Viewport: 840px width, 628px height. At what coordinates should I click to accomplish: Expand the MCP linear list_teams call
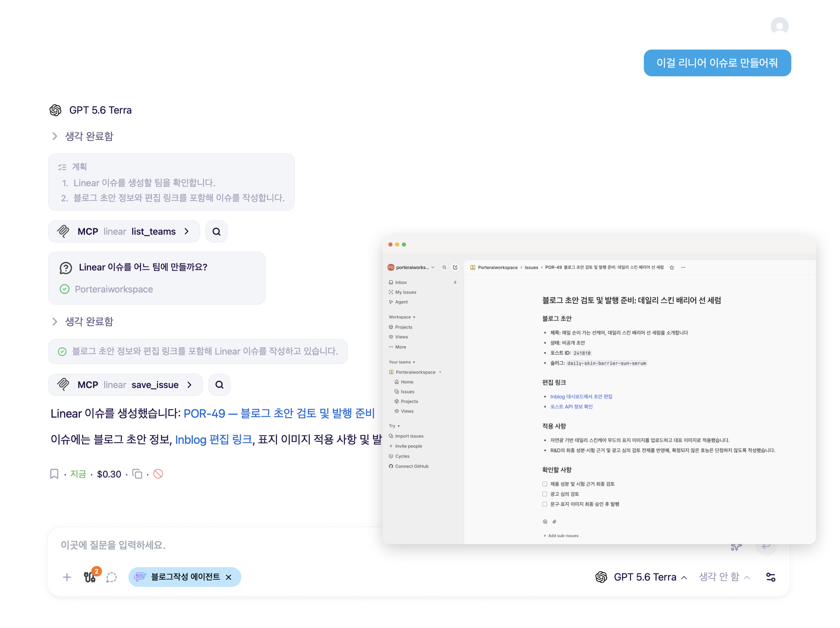(x=124, y=231)
